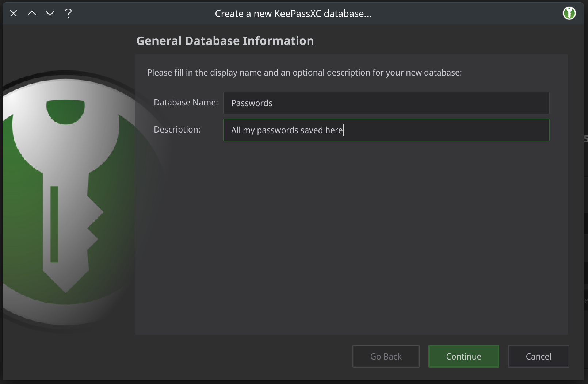Image resolution: width=588 pixels, height=384 pixels.
Task: Click the text All my passwords saved here
Action: point(286,130)
